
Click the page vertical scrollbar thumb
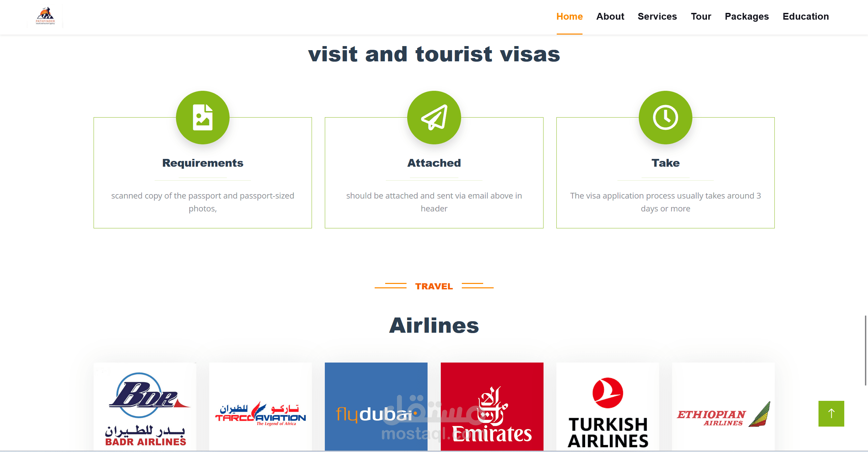point(865,350)
